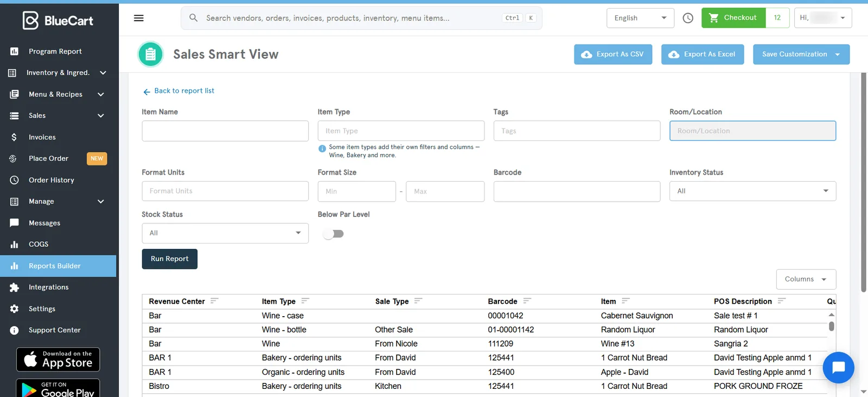Click Export As Excel button
Viewport: 868px width, 397px height.
[x=703, y=54]
